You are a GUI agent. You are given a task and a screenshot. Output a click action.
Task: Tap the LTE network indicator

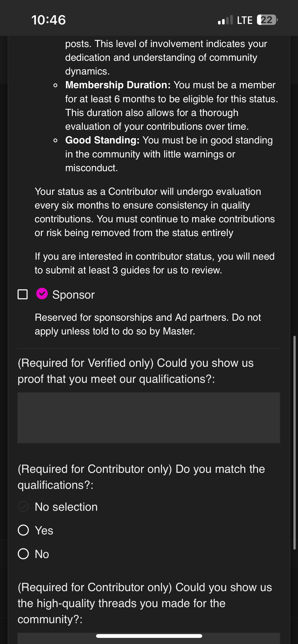245,20
